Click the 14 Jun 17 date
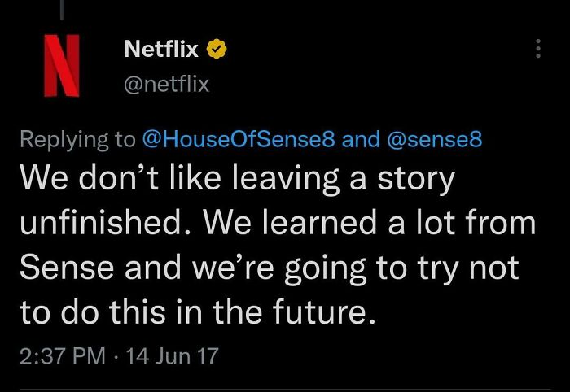 point(169,355)
